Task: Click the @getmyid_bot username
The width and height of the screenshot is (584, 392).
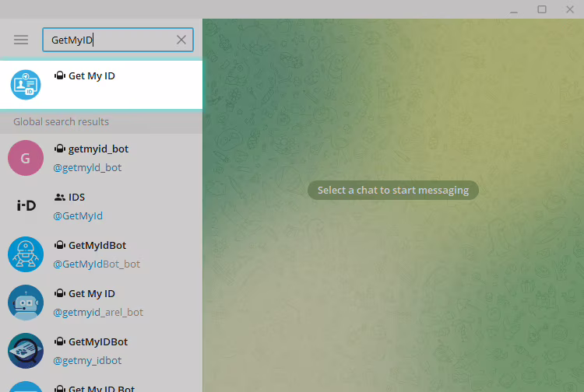Action: point(87,167)
